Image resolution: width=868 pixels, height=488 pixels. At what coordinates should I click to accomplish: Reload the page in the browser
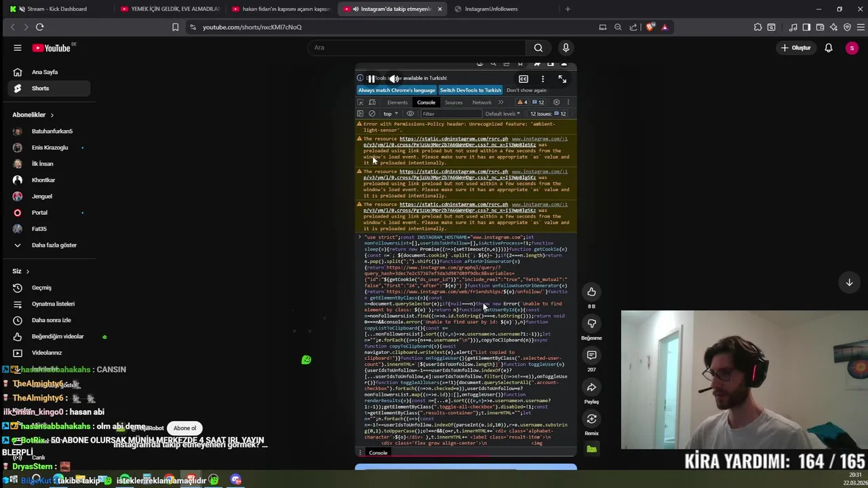pyautogui.click(x=39, y=27)
